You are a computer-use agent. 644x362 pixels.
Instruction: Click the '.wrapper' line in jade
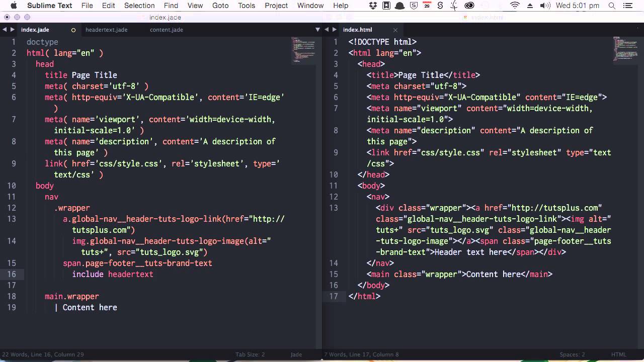click(x=72, y=208)
